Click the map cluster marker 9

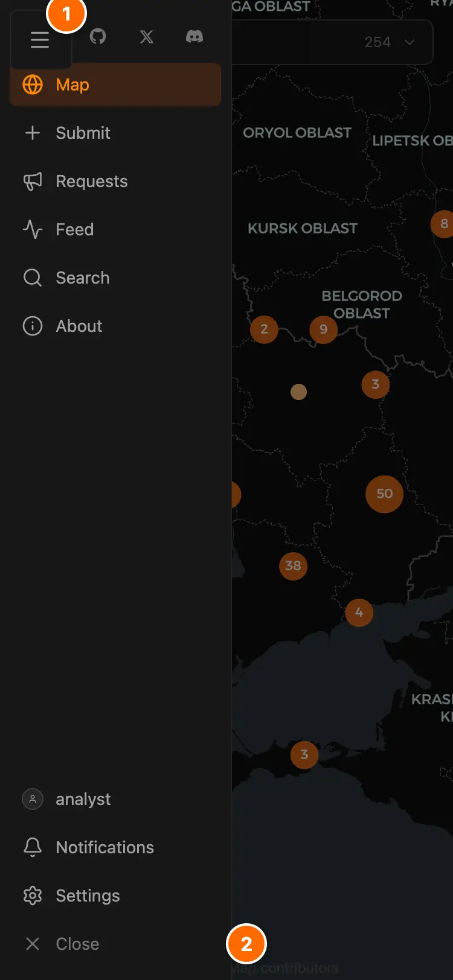(x=323, y=329)
